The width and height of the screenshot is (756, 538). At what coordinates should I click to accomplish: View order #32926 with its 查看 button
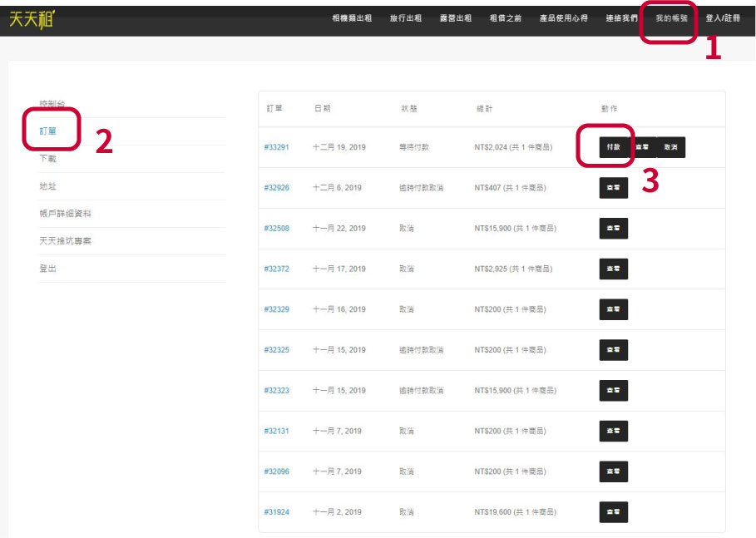tap(613, 188)
